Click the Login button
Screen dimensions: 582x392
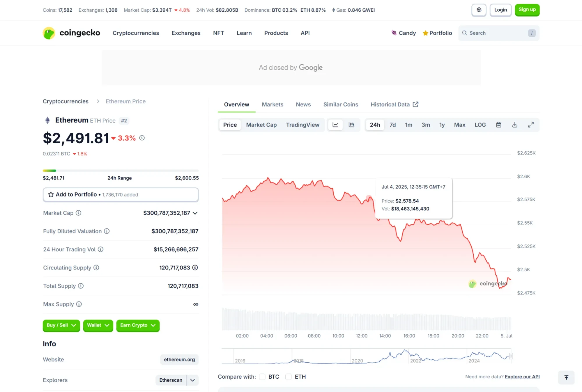point(500,10)
